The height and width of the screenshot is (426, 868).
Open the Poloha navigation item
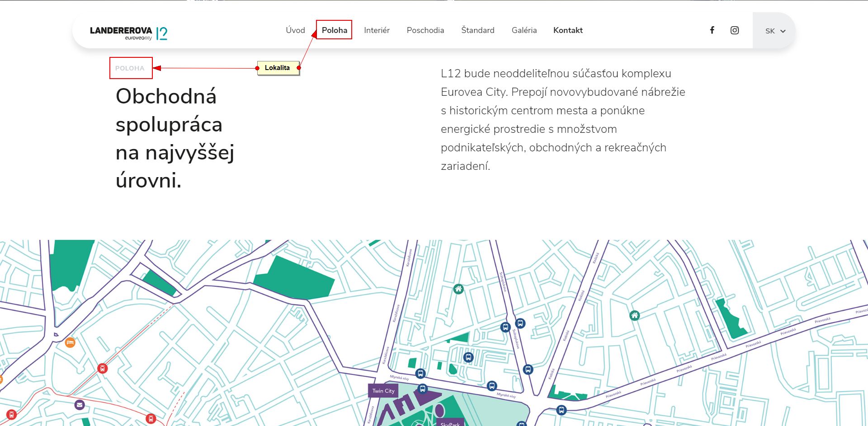[x=335, y=30]
